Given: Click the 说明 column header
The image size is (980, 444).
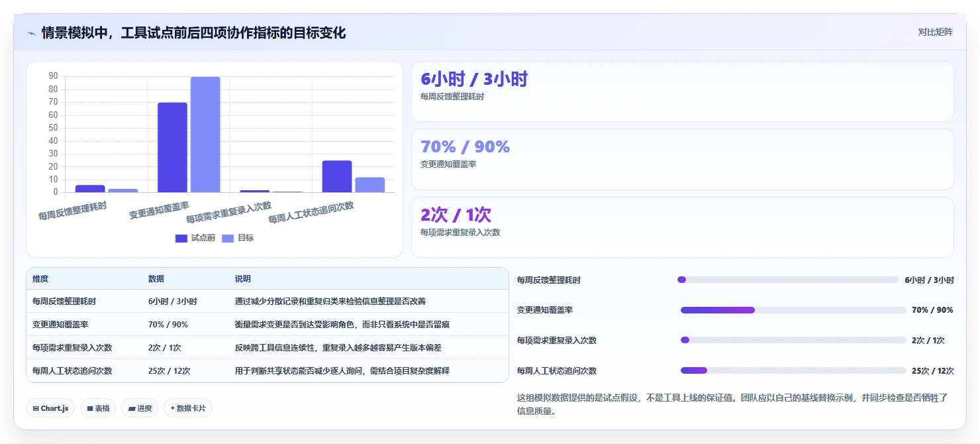Looking at the screenshot, I should click(x=243, y=279).
